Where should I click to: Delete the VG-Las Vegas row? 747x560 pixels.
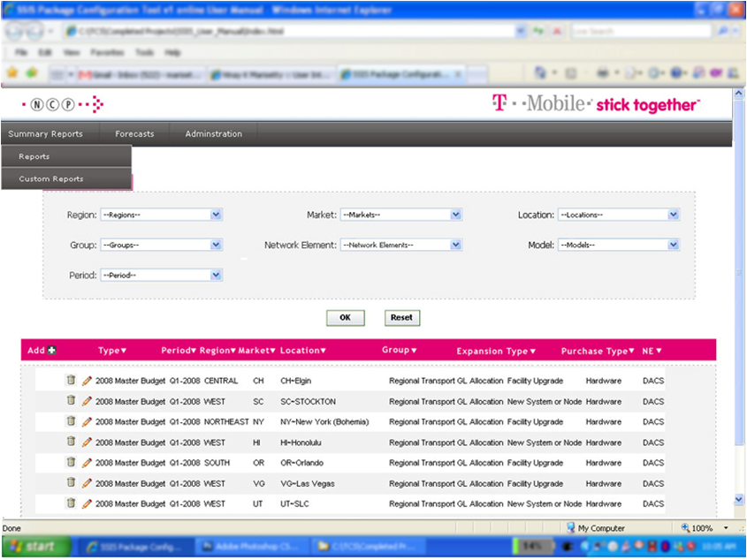point(71,482)
